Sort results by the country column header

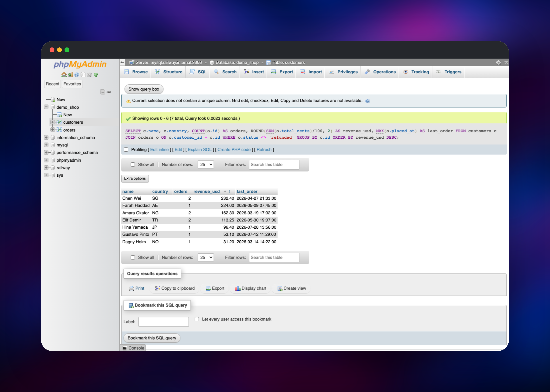(x=160, y=191)
